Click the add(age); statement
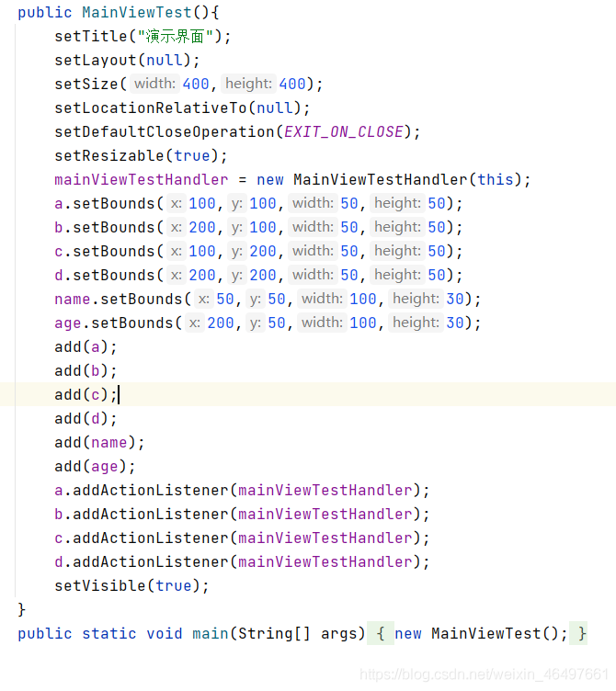The image size is (616, 691). tap(95, 466)
